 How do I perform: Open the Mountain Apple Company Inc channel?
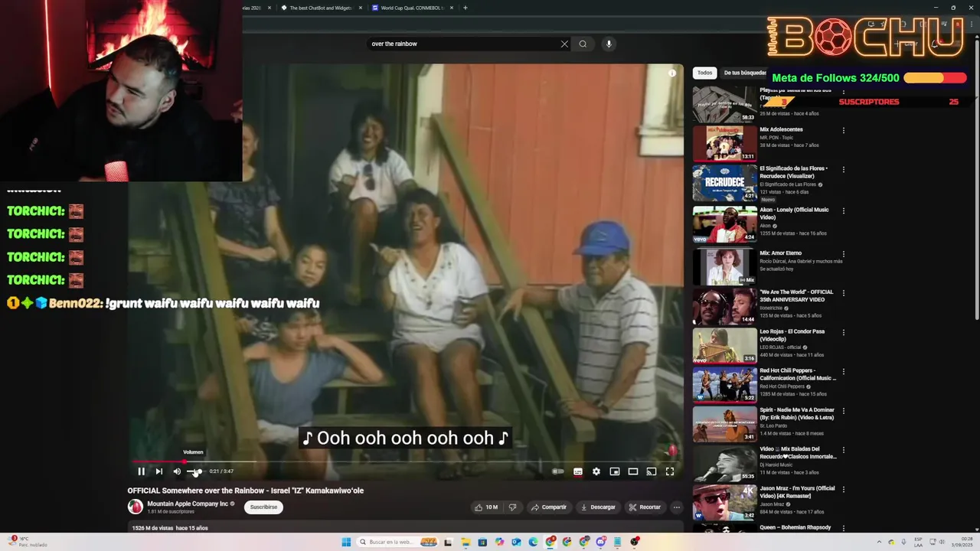[188, 504]
